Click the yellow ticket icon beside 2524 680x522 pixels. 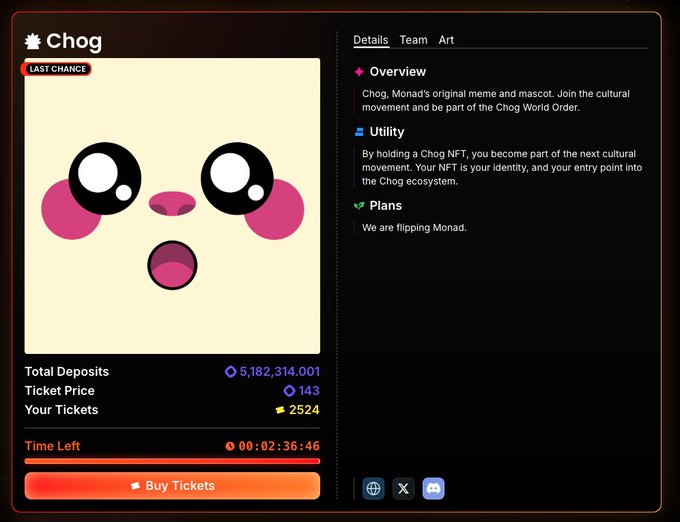click(280, 410)
